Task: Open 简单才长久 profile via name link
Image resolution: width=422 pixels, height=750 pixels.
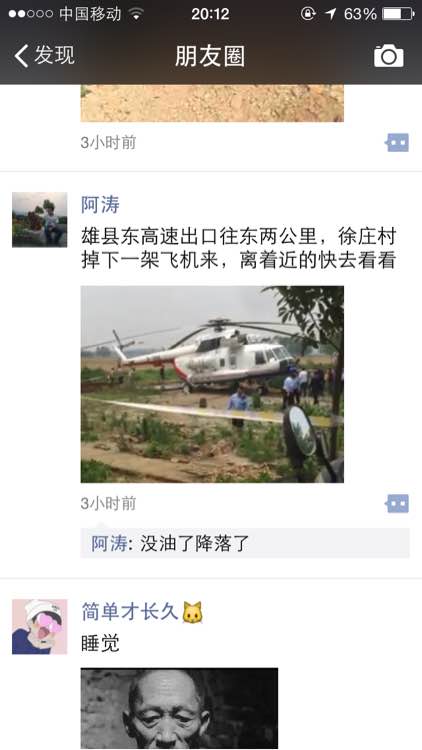Action: pyautogui.click(x=130, y=612)
